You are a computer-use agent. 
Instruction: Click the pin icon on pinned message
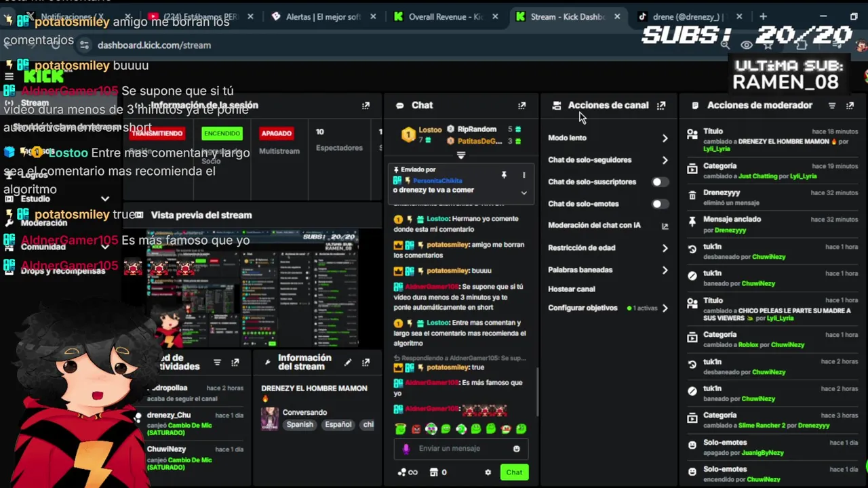pos(504,175)
